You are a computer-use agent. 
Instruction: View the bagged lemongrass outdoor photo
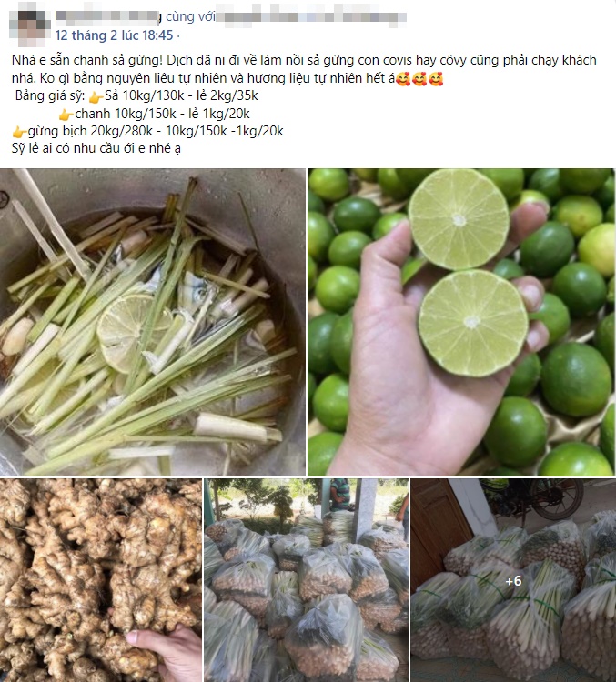click(306, 580)
